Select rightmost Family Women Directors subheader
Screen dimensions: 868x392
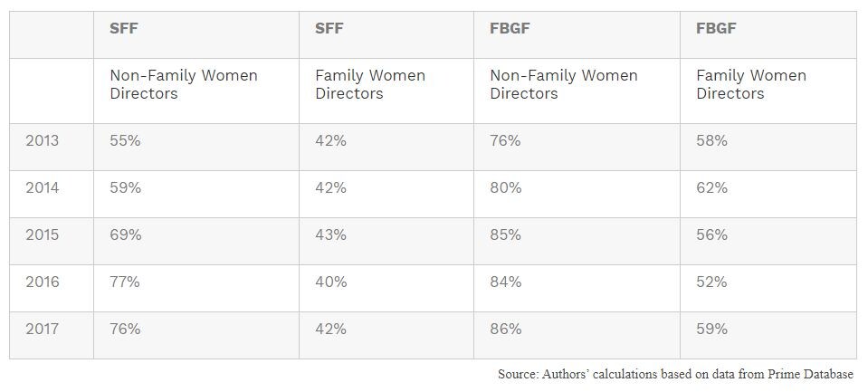(x=750, y=84)
